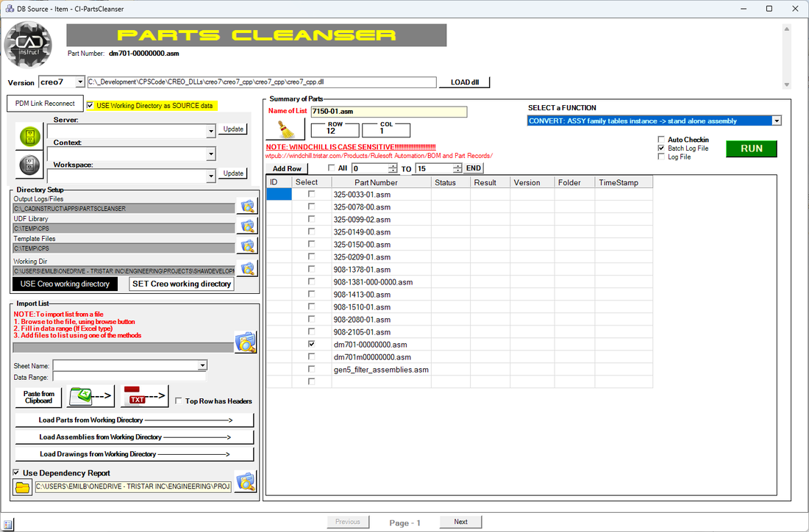The height and width of the screenshot is (532, 809).
Task: Toggle USE Working Directory as SOURCE data
Action: pos(90,105)
